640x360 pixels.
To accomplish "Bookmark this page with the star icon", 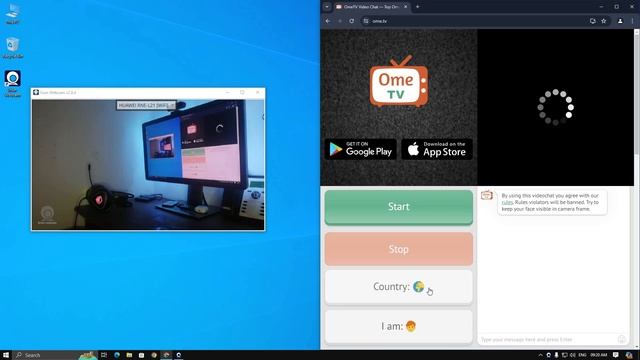I will tap(604, 21).
